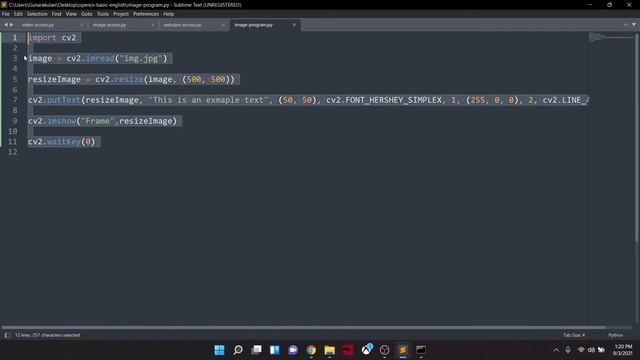
Task: Open the Windows Start menu
Action: pos(219,350)
